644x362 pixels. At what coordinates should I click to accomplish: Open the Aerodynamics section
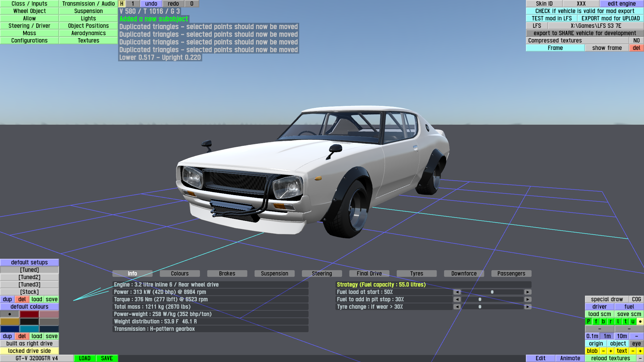click(89, 33)
